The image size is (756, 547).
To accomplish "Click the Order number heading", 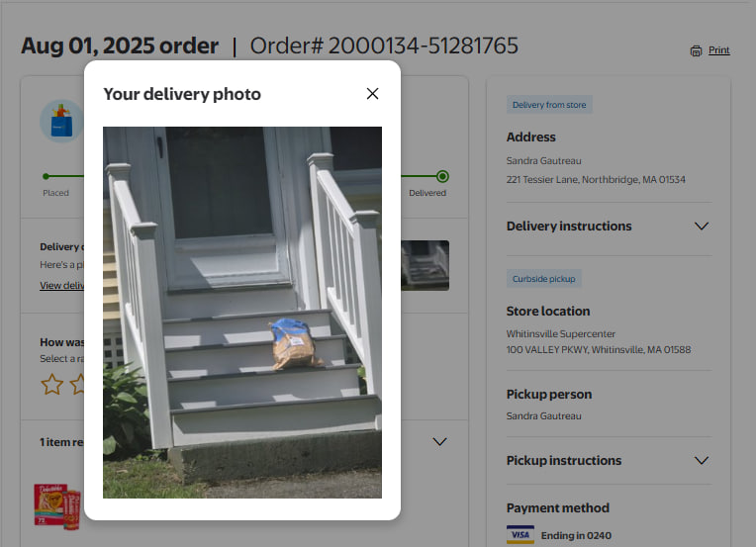I will (x=384, y=46).
